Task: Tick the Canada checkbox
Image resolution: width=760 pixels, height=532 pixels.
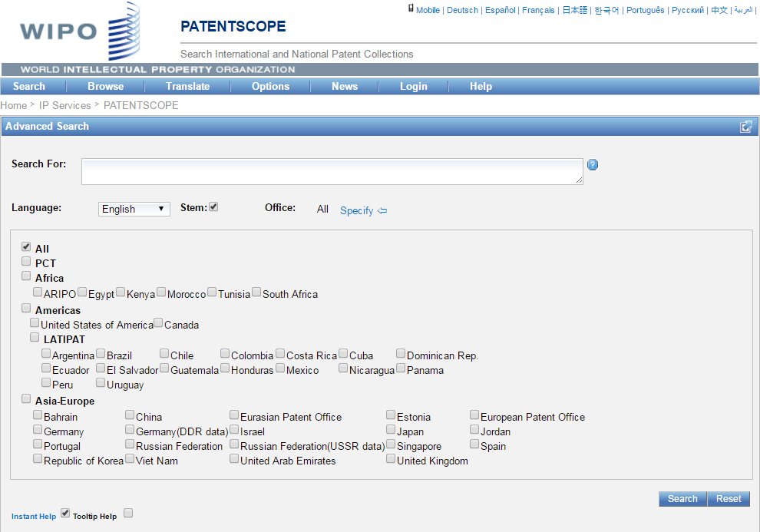Action: click(158, 322)
